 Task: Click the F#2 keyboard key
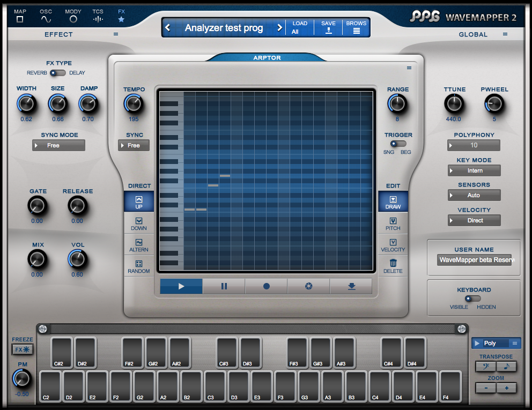132,353
